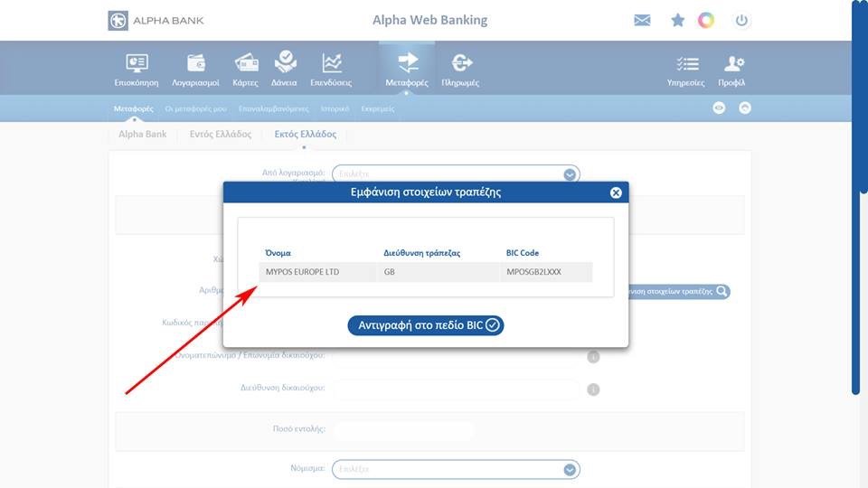868x488 pixels.
Task: Log out using the power icon
Action: pyautogui.click(x=741, y=21)
